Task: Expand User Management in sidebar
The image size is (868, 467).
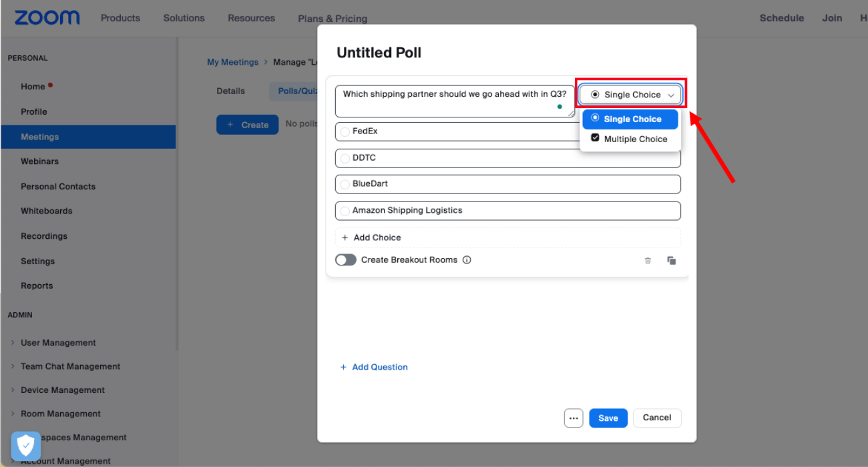Action: pyautogui.click(x=58, y=343)
